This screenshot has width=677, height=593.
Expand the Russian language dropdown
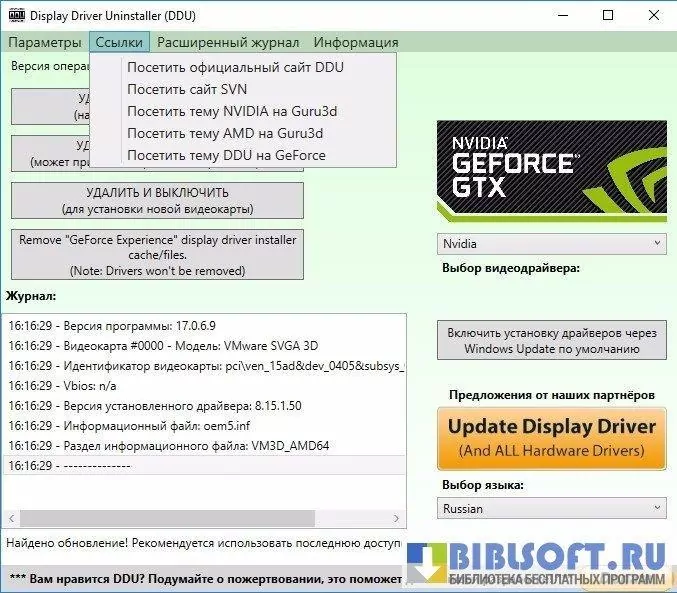point(552,508)
